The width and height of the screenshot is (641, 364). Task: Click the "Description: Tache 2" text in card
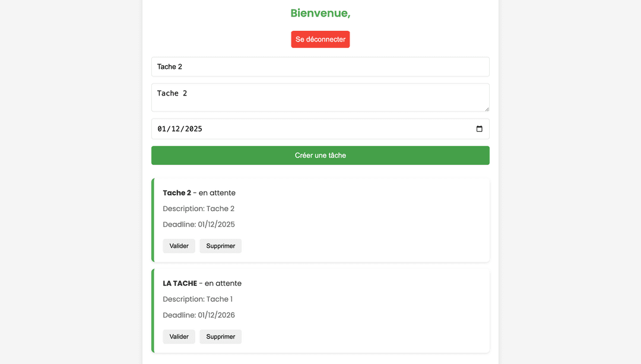pos(198,209)
